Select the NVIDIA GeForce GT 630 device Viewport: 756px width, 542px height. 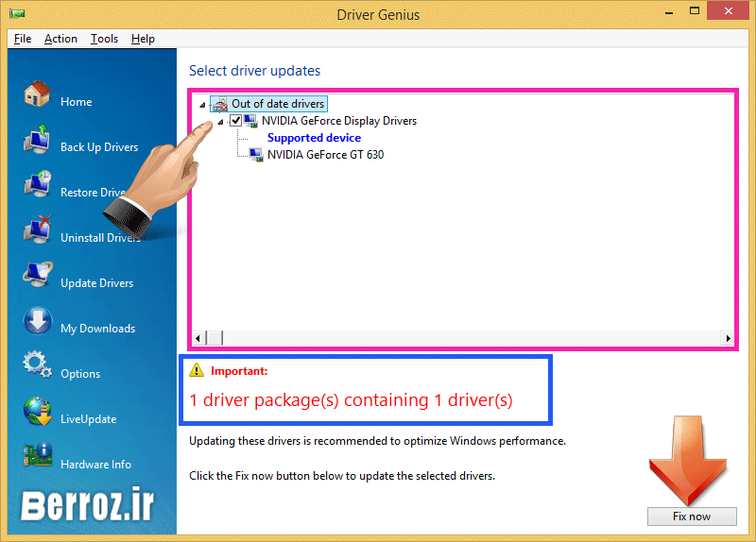(325, 155)
